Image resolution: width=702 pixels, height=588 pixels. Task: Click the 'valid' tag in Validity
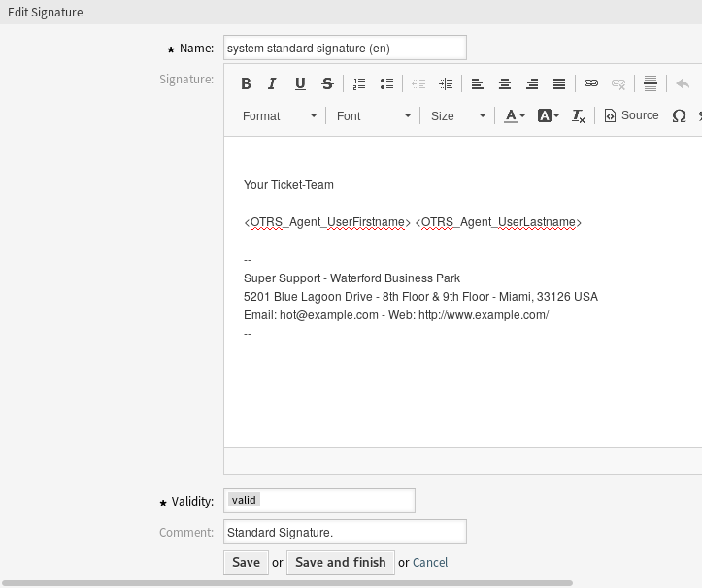click(244, 500)
